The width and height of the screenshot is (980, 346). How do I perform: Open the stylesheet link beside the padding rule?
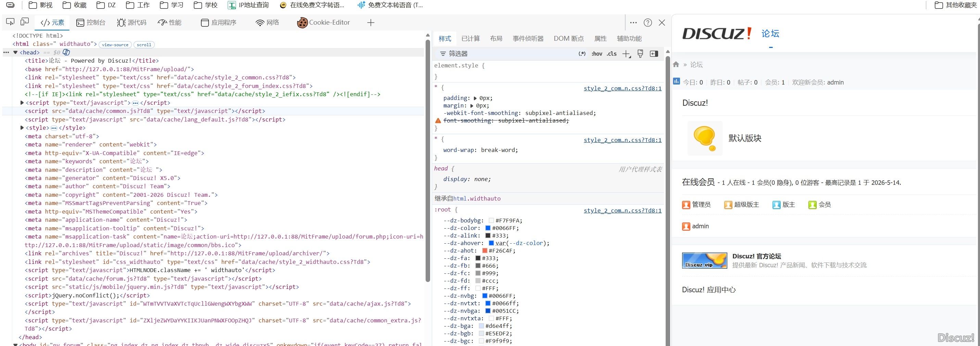pyautogui.click(x=623, y=88)
